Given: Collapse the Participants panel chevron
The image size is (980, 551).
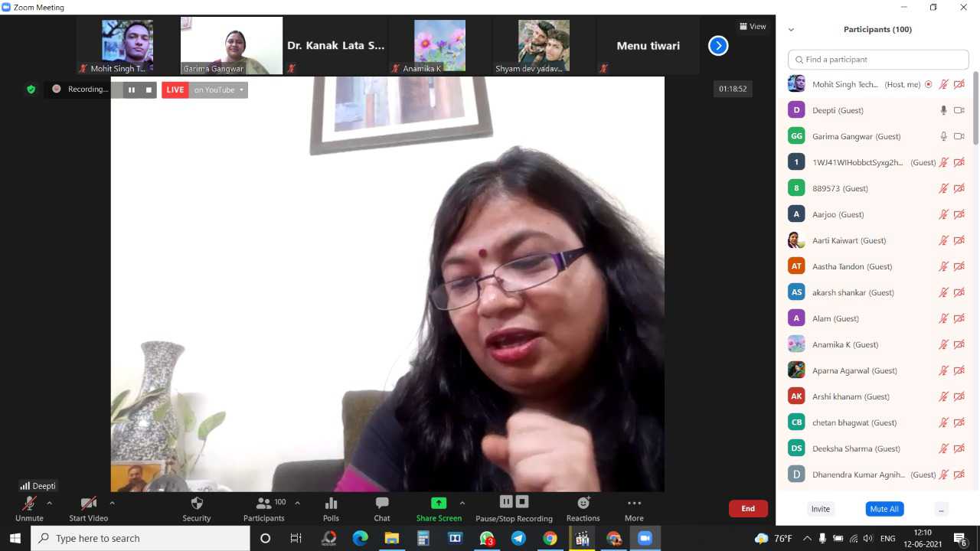Looking at the screenshot, I should tap(791, 30).
